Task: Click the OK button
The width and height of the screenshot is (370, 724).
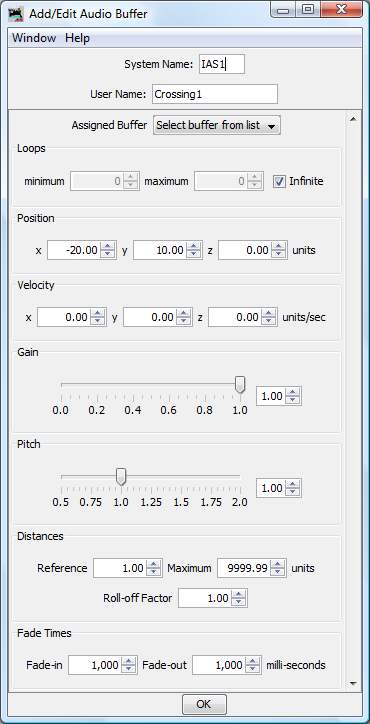Action: (204, 704)
